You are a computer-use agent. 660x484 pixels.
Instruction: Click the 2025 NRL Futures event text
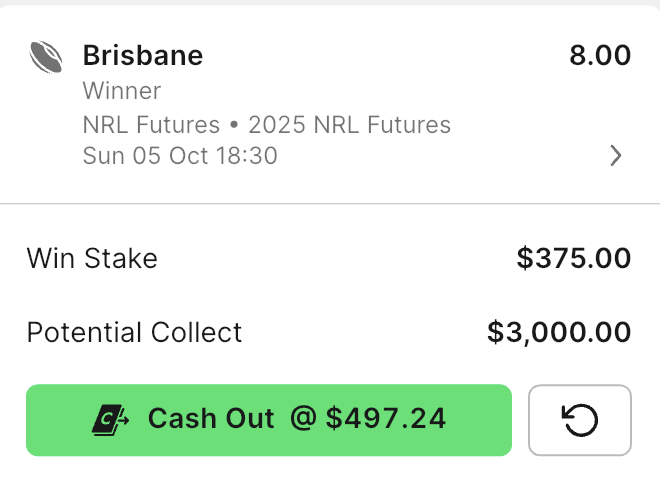349,125
